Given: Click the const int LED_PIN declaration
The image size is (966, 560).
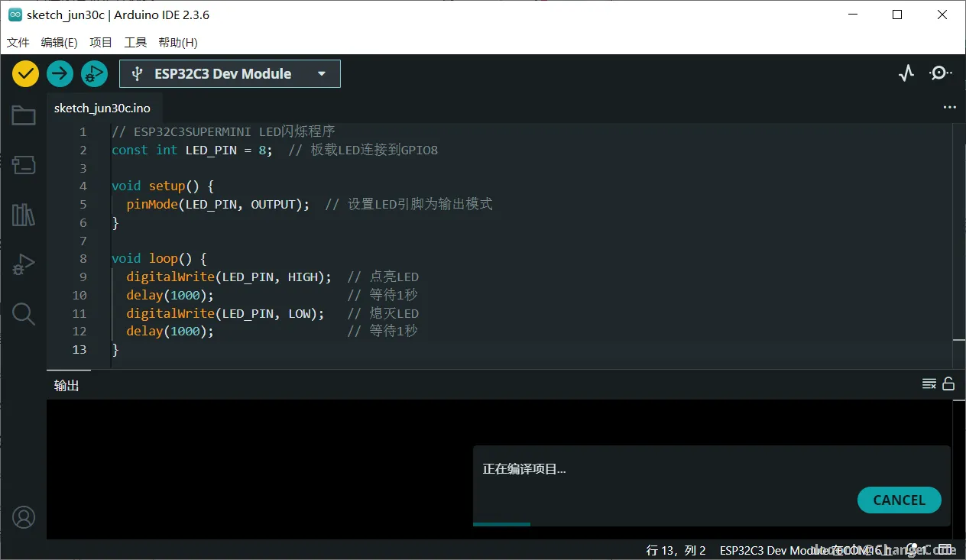Looking at the screenshot, I should [192, 150].
